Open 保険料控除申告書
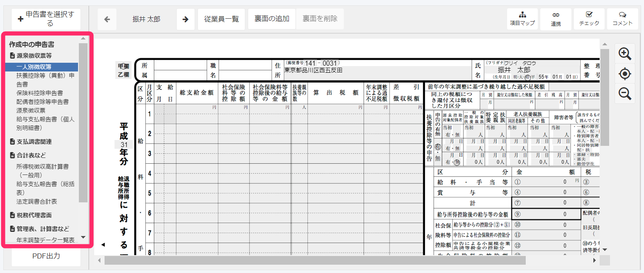 39,93
